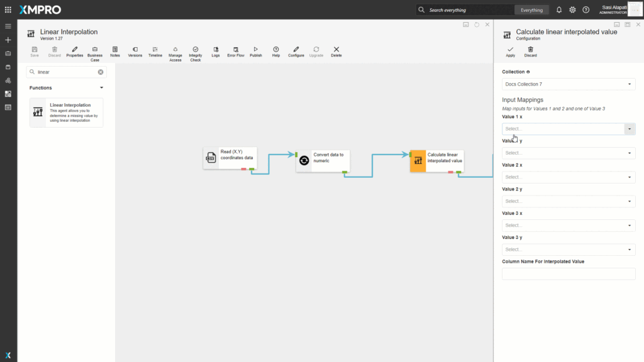This screenshot has height=362, width=644.
Task: Clear the linear search text
Action: click(x=101, y=72)
